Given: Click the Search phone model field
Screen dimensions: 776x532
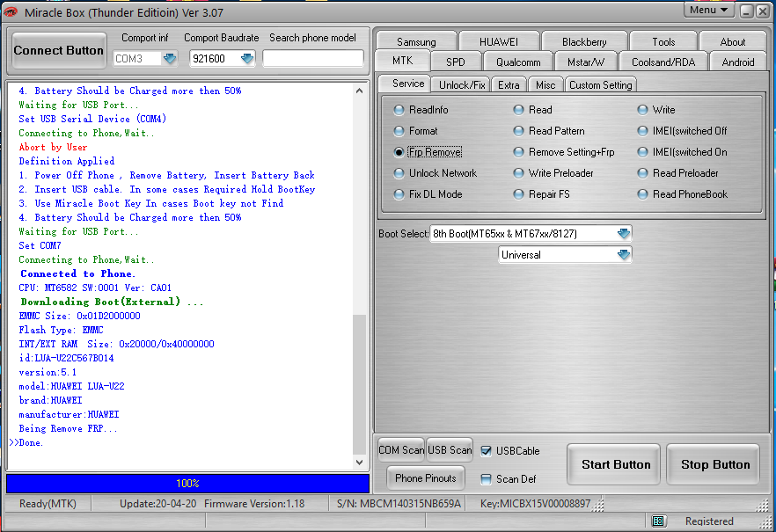Looking at the screenshot, I should [x=313, y=58].
